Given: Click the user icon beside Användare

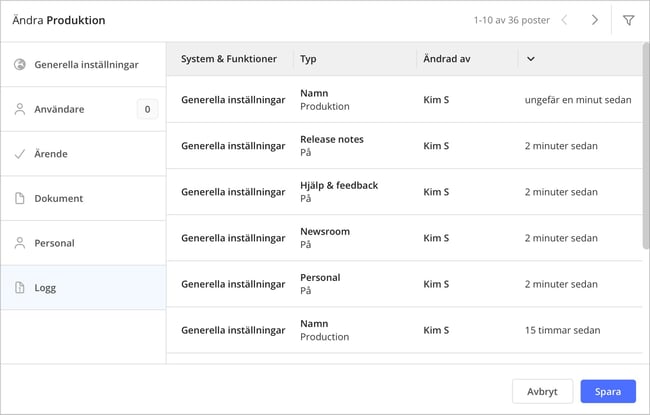Looking at the screenshot, I should coord(20,109).
